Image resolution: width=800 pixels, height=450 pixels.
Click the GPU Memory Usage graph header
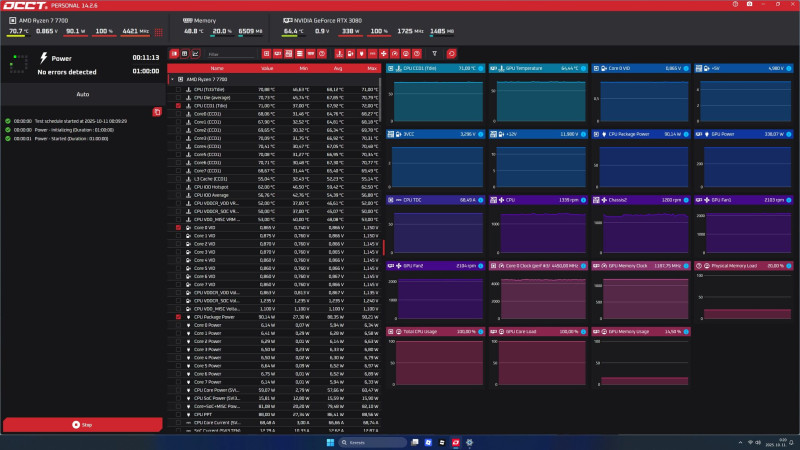coord(641,332)
